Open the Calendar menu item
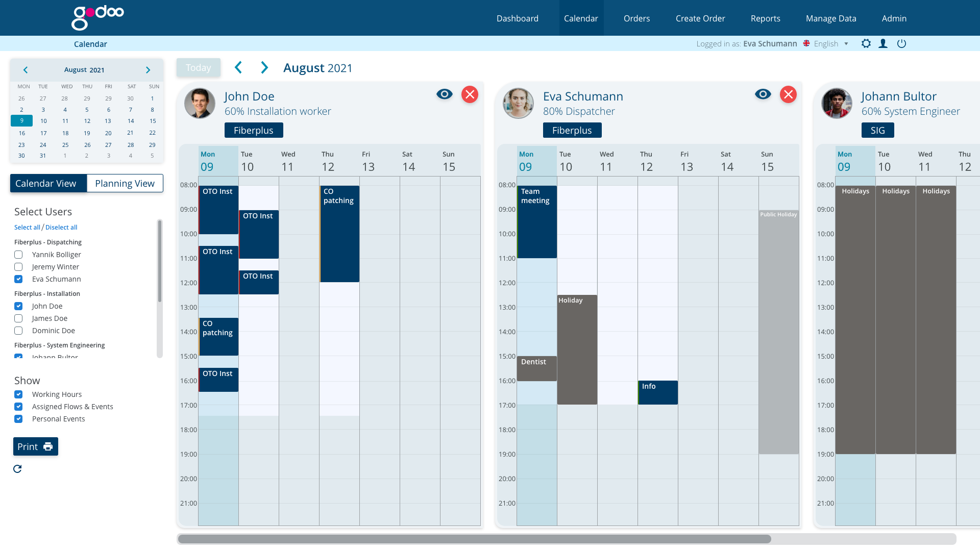 [581, 18]
